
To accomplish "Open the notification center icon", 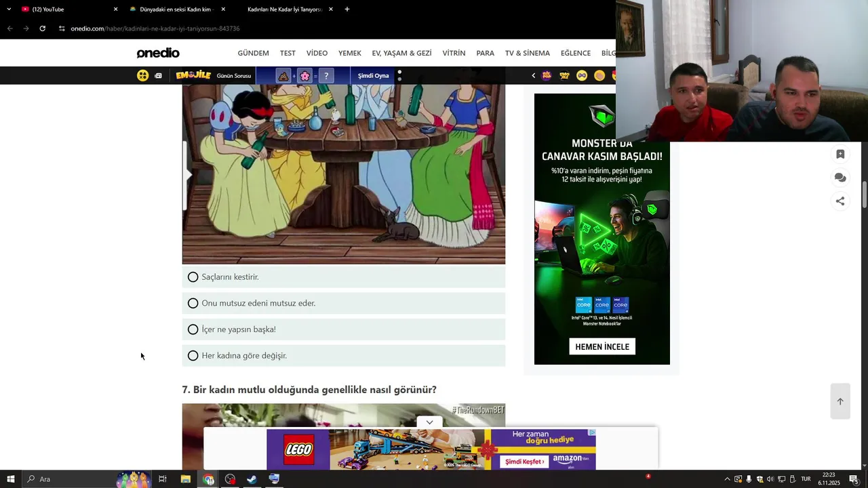I will point(854,479).
